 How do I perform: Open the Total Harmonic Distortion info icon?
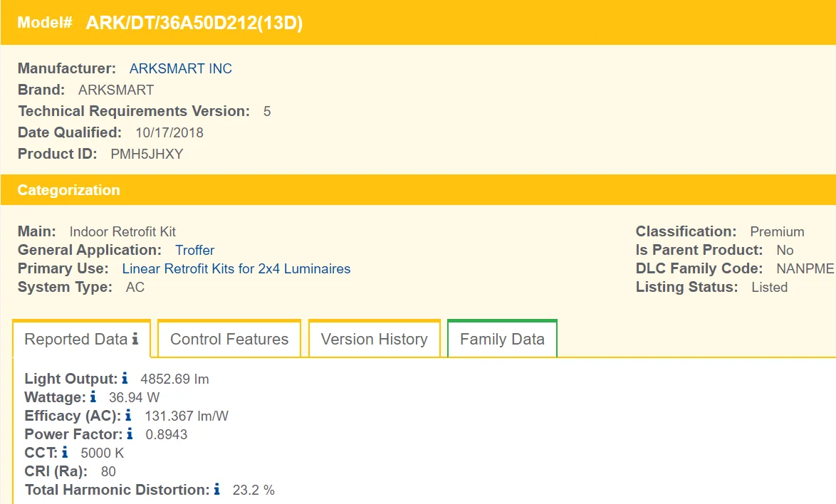tap(216, 489)
